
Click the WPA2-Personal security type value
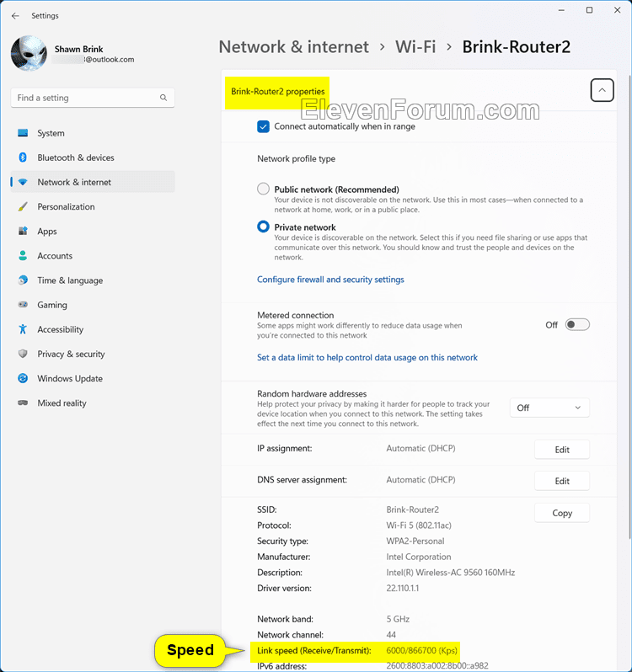coord(415,541)
